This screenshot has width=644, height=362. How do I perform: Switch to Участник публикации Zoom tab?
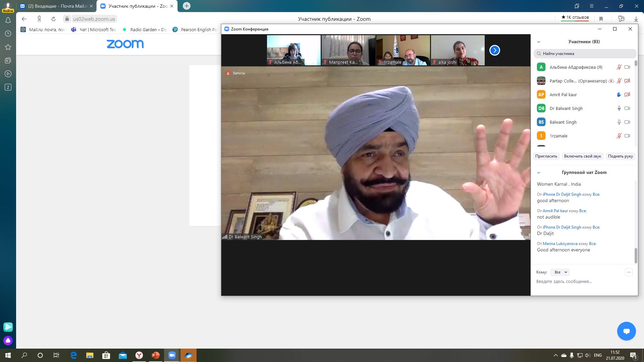(x=137, y=6)
